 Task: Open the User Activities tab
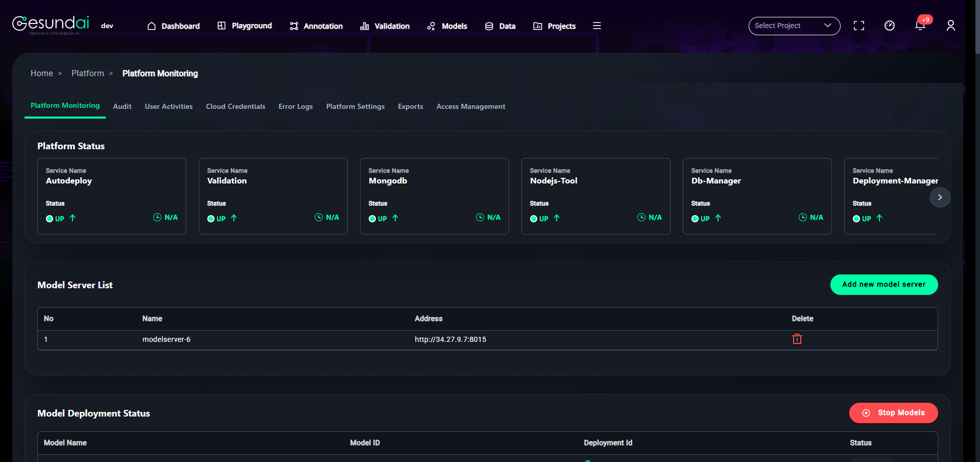pyautogui.click(x=169, y=106)
